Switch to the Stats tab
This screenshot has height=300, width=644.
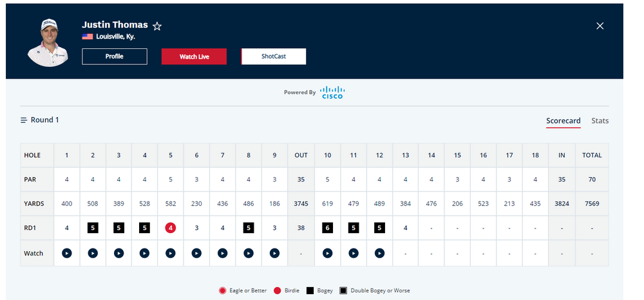coord(600,121)
